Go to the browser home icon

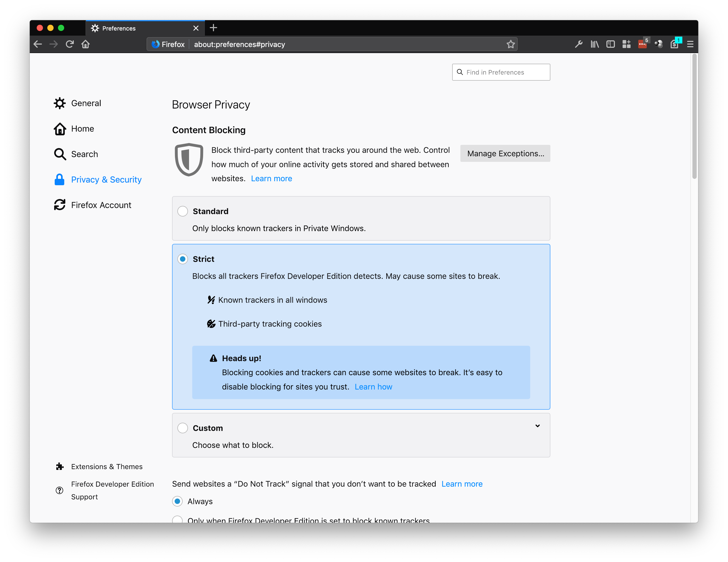point(86,44)
